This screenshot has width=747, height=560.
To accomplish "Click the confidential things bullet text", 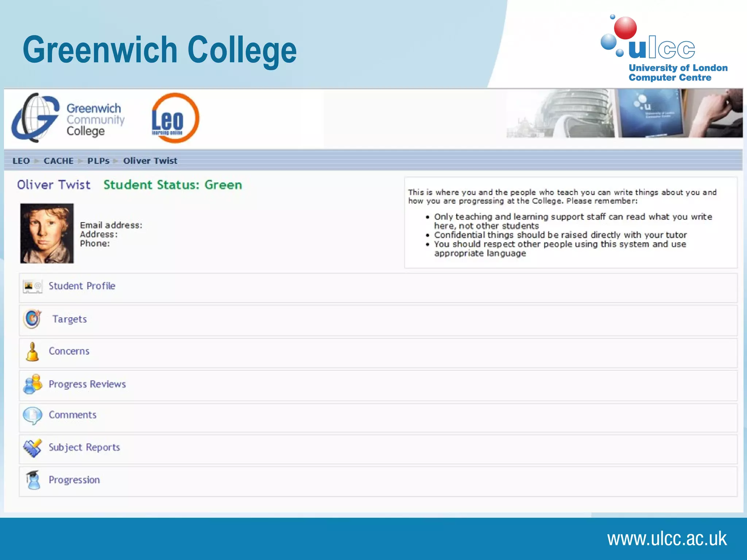I will tap(560, 235).
